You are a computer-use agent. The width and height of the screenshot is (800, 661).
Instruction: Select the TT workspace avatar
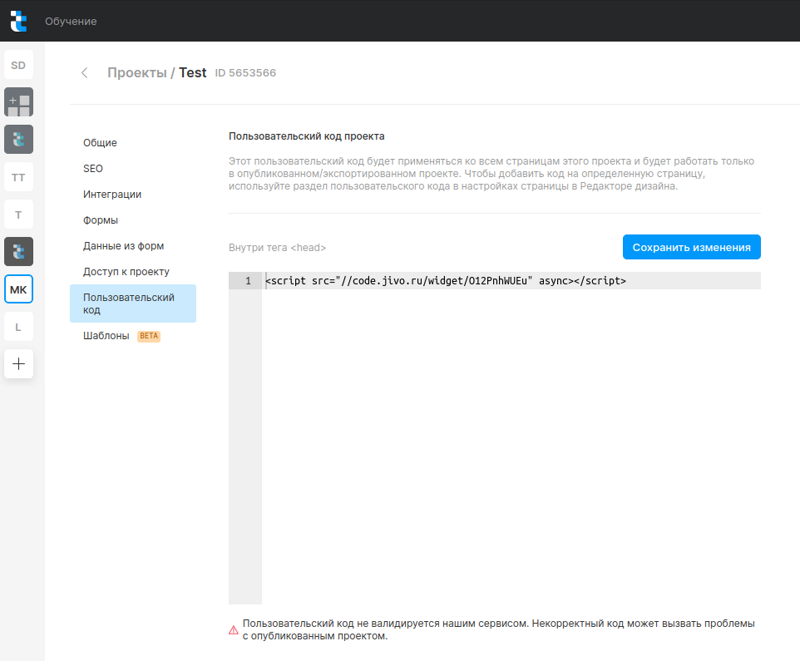coord(18,177)
